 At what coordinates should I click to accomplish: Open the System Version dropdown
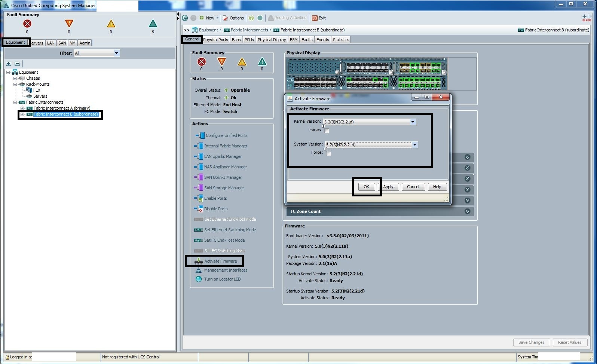point(414,145)
